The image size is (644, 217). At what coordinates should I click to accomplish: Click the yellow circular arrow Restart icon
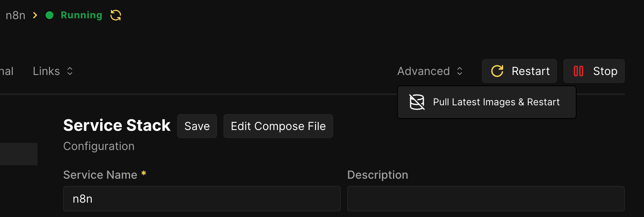(x=497, y=71)
